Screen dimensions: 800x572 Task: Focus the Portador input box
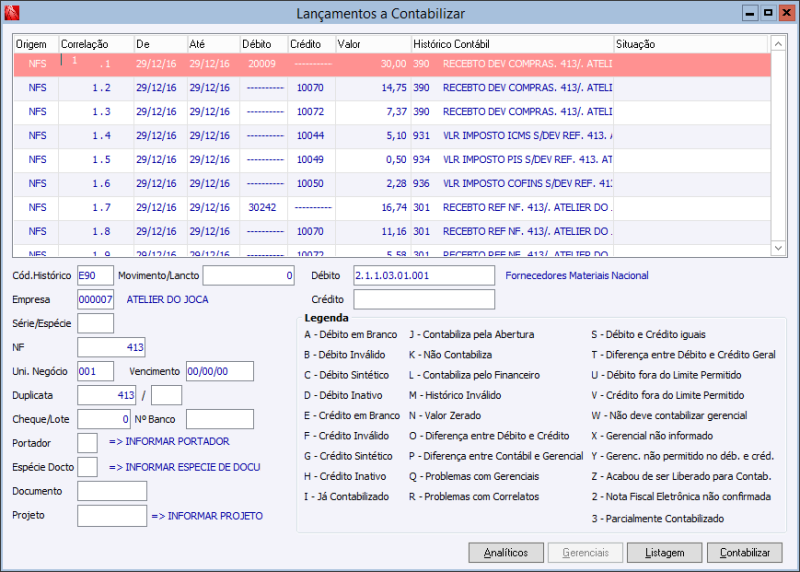click(87, 442)
